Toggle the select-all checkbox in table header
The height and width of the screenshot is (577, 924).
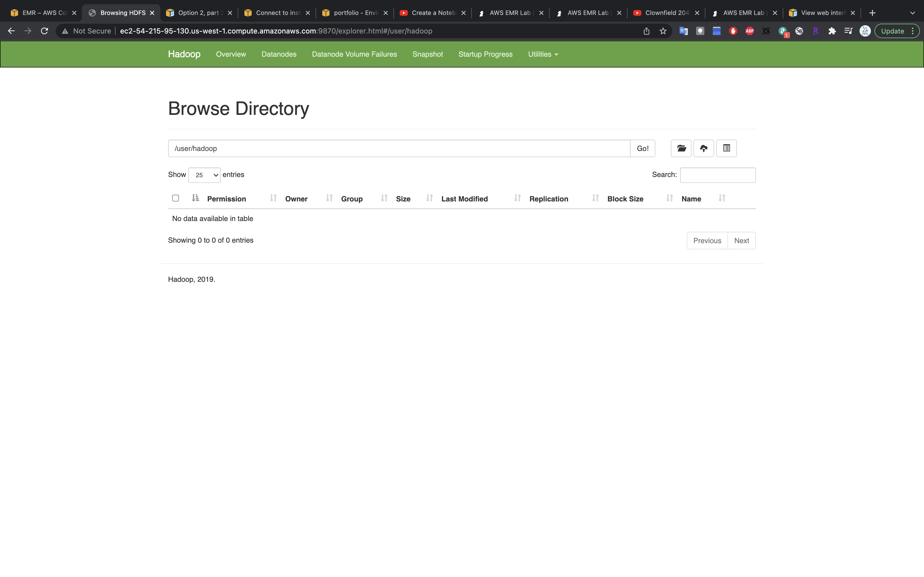point(176,198)
